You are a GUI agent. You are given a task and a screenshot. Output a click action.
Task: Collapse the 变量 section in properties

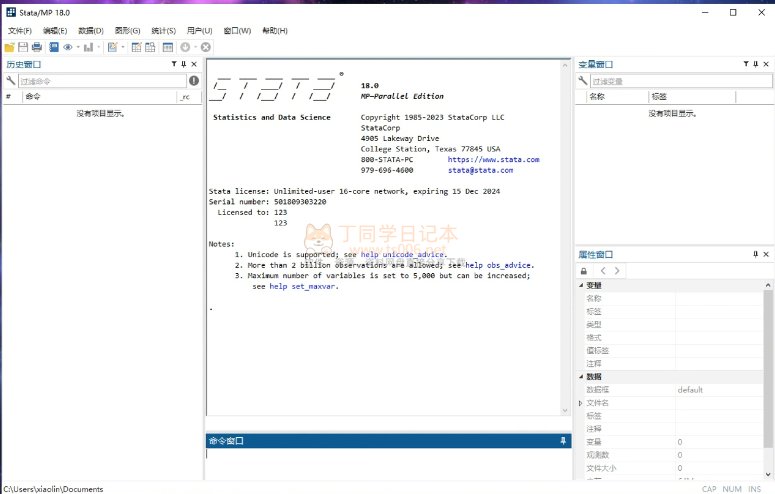pyautogui.click(x=581, y=285)
